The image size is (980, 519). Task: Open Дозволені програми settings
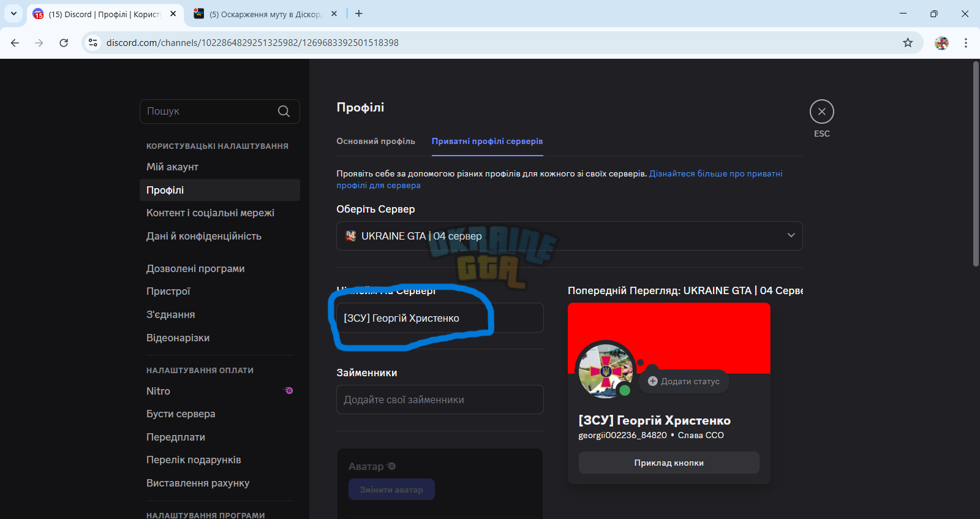coord(219,268)
